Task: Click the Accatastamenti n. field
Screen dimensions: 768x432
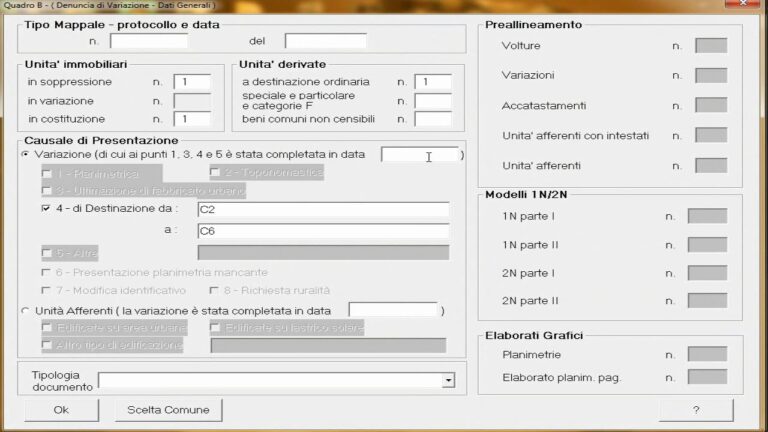Action: click(x=711, y=105)
